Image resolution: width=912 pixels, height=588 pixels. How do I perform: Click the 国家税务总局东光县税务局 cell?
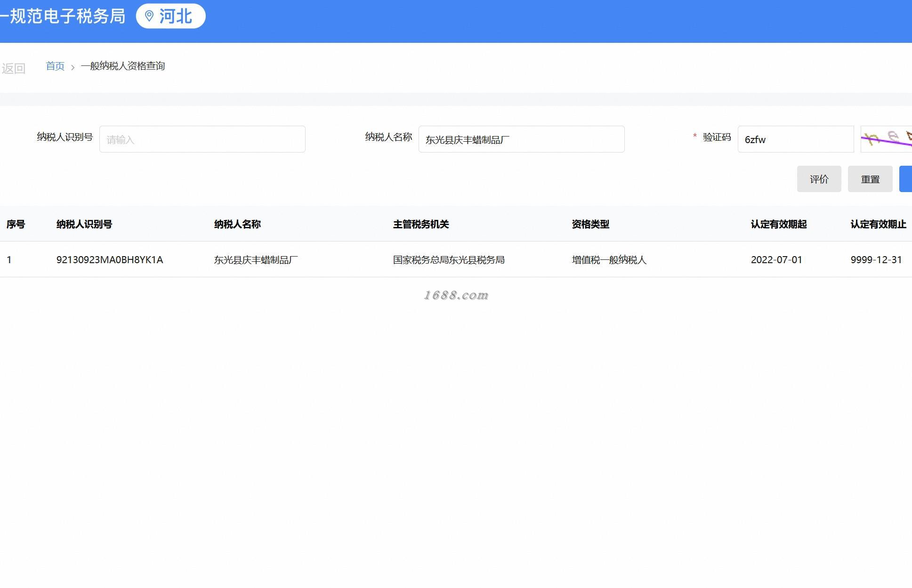[448, 260]
